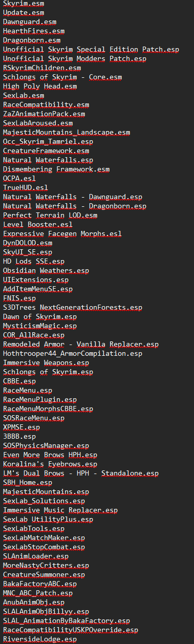The height and width of the screenshot is (644, 194).
Task: Select S3DTrees NextGenerationForests.esp line
Action: tap(73, 307)
